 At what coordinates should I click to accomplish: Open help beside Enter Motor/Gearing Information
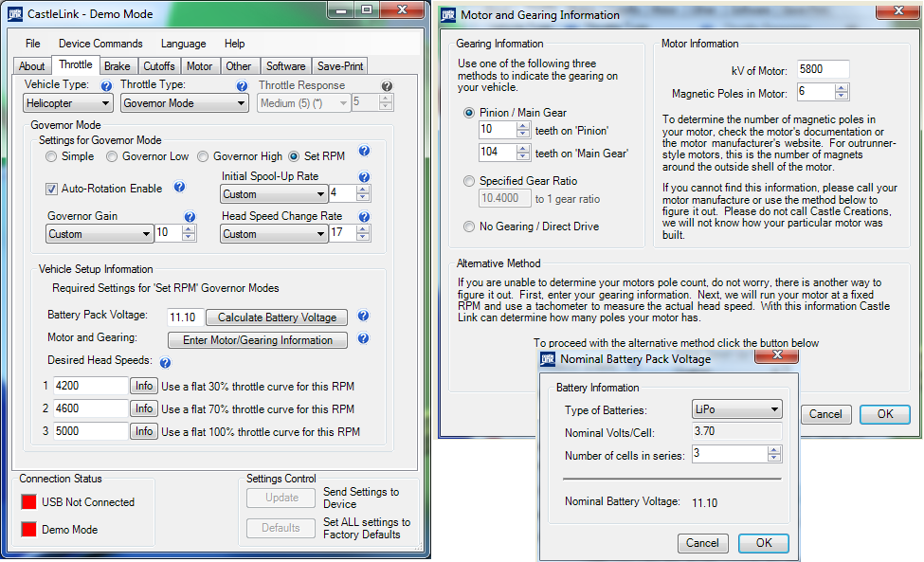364,338
